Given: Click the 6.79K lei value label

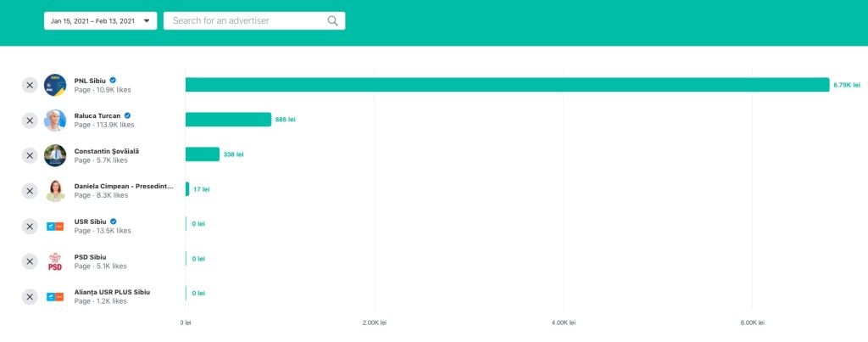Looking at the screenshot, I should pos(847,86).
